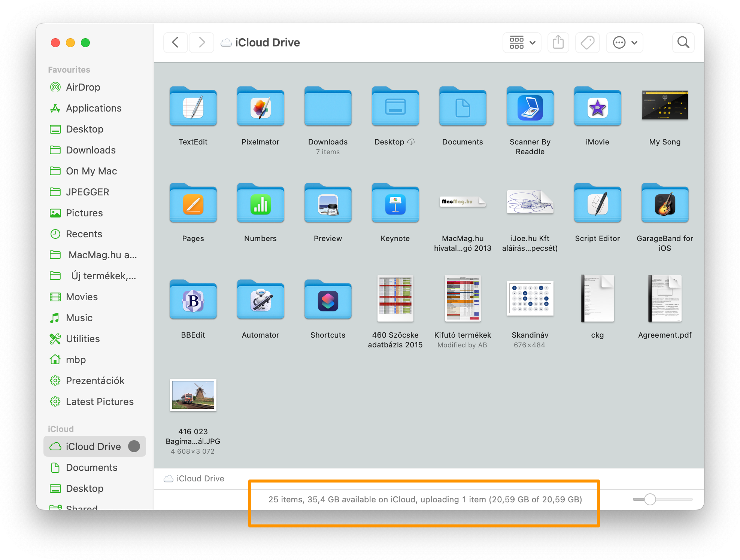Open Downloads in the sidebar
Screen dimensions: 740x560
(x=94, y=150)
